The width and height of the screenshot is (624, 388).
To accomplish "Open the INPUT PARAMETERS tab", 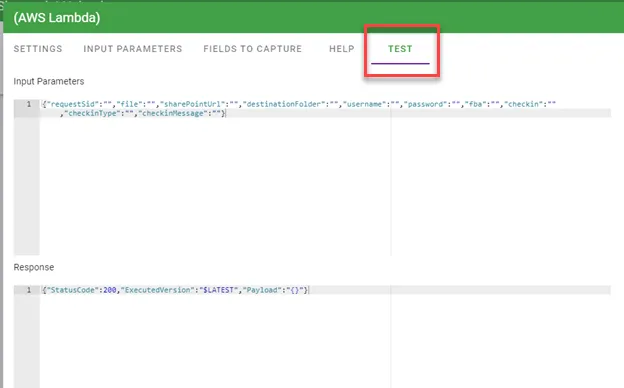I will click(x=133, y=49).
